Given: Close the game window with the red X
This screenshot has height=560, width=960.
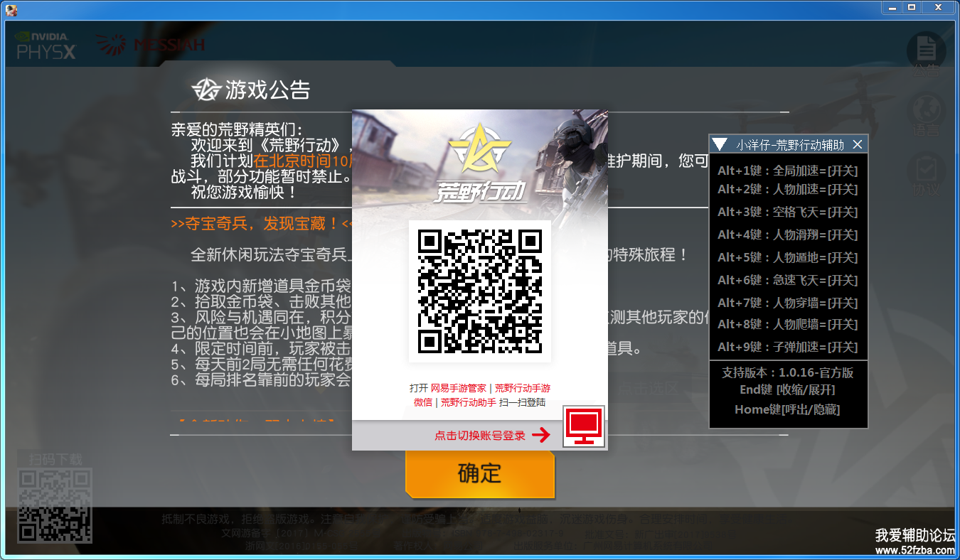Looking at the screenshot, I should click(939, 7).
